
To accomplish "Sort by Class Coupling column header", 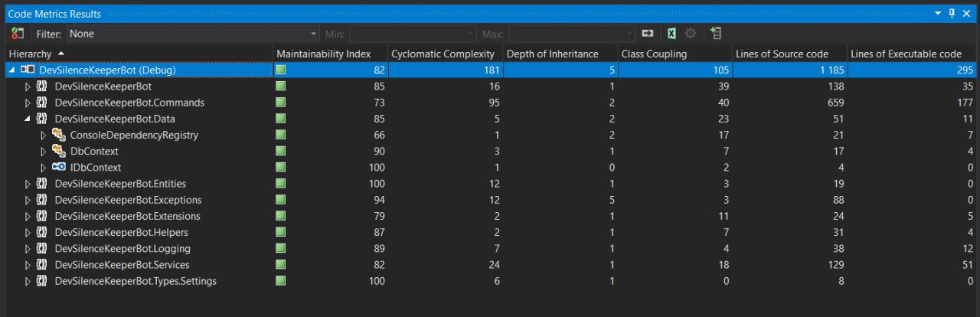I will [675, 54].
